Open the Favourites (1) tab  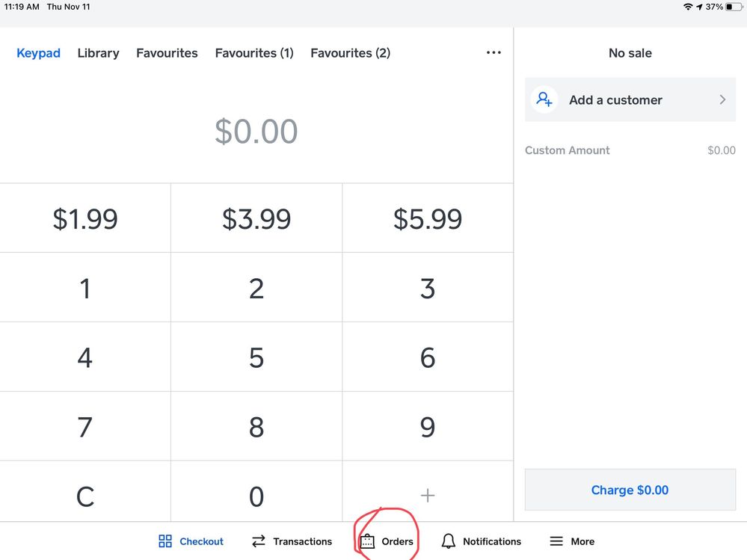(x=254, y=53)
